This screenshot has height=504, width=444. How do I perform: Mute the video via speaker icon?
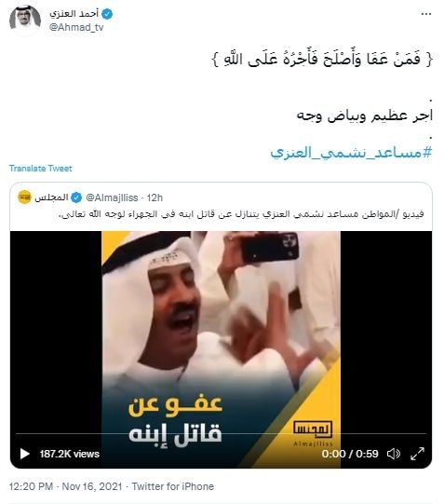[x=394, y=454]
